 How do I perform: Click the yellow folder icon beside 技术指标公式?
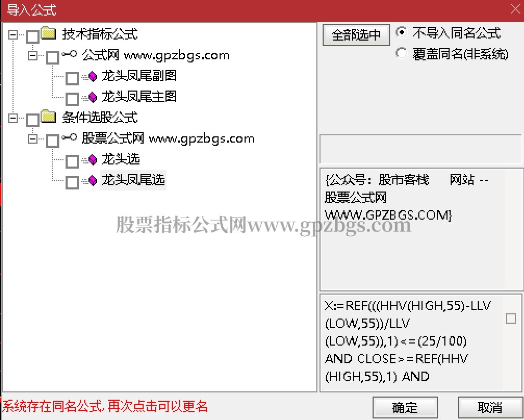(x=48, y=33)
